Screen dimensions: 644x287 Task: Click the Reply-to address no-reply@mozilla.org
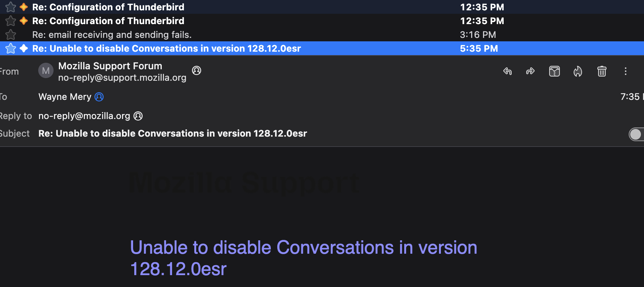[84, 116]
